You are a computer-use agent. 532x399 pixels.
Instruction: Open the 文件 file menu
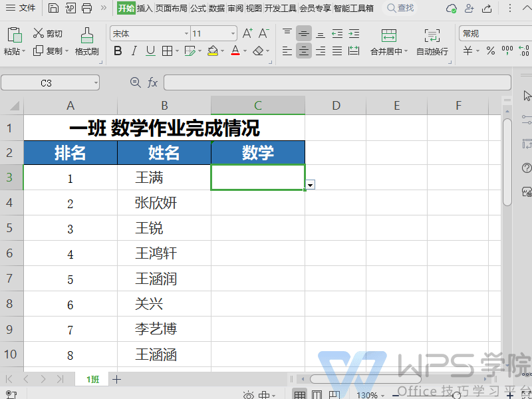tap(21, 8)
